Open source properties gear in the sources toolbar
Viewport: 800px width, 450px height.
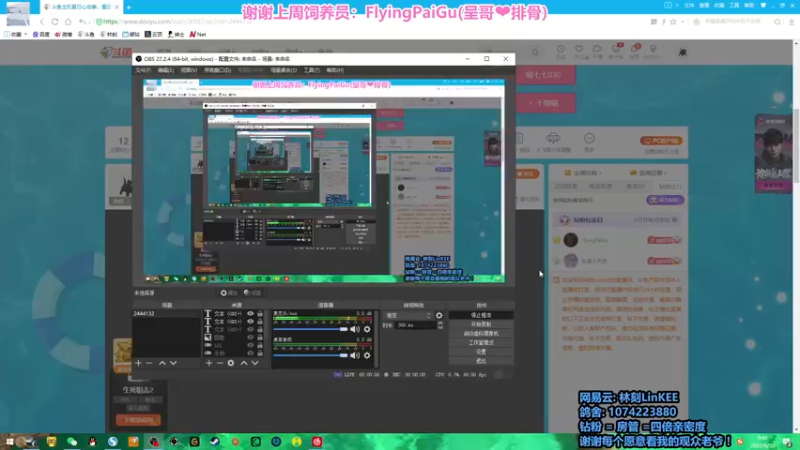(231, 363)
